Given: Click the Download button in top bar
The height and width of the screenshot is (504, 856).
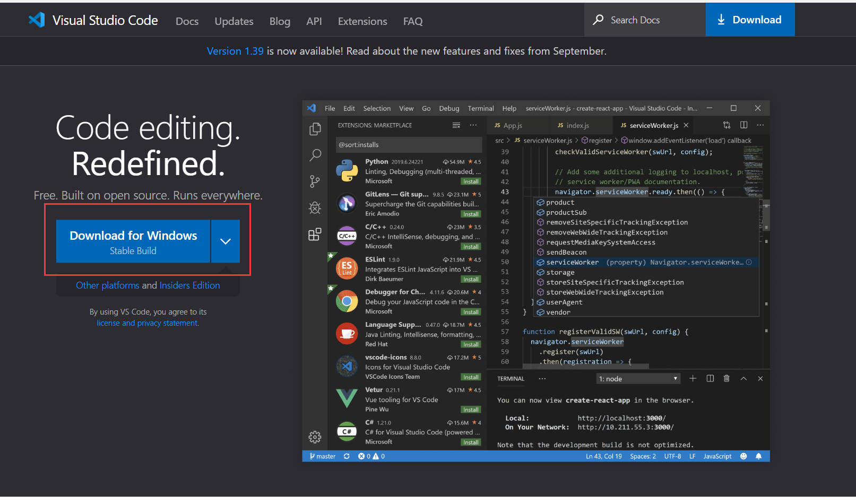Looking at the screenshot, I should tap(750, 20).
